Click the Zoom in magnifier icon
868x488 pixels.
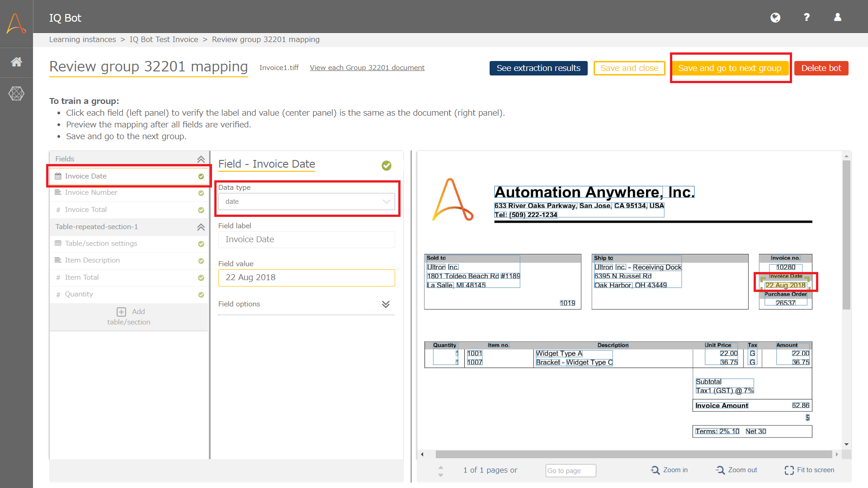point(655,470)
